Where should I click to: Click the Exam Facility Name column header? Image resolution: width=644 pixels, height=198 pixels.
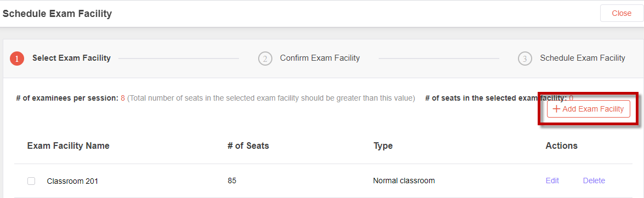point(68,146)
